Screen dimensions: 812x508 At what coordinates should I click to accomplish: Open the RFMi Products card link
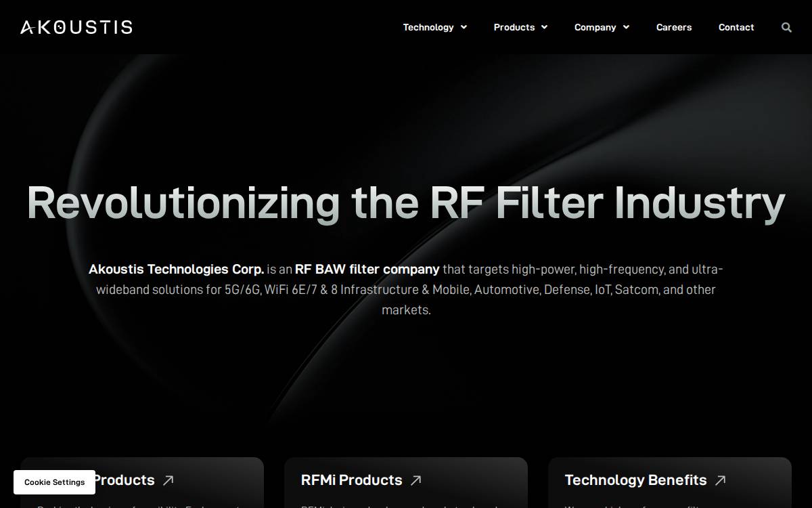[352, 480]
